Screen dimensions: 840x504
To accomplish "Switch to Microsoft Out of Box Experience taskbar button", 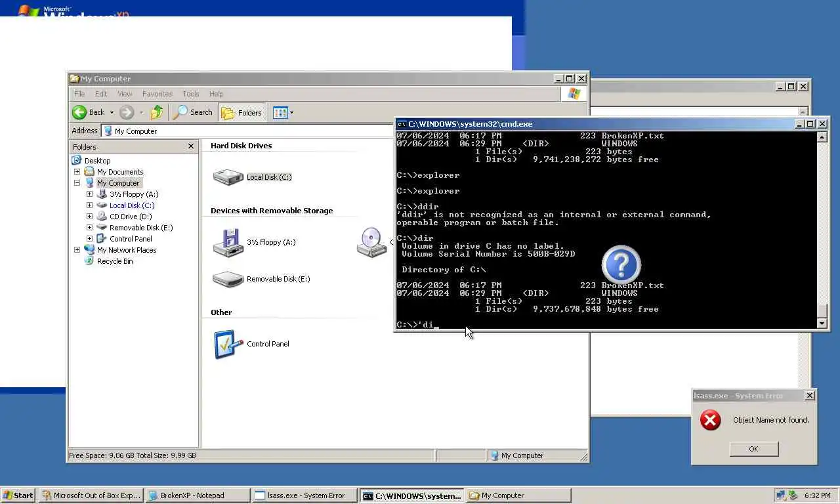I will (91, 495).
